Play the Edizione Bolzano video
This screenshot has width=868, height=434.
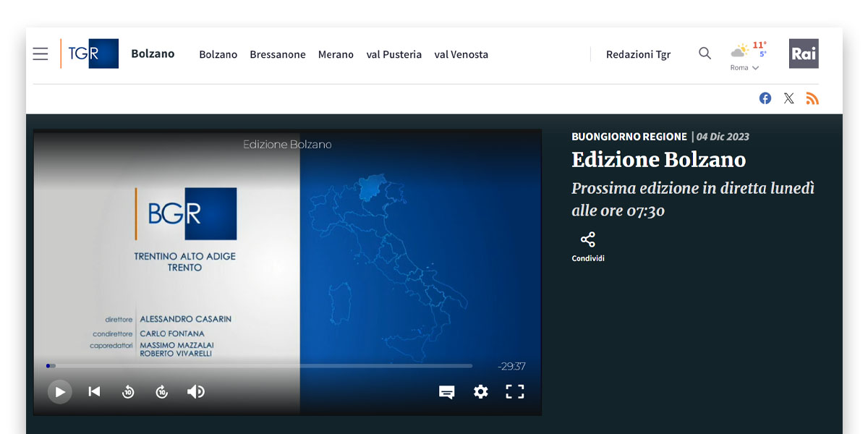click(60, 392)
